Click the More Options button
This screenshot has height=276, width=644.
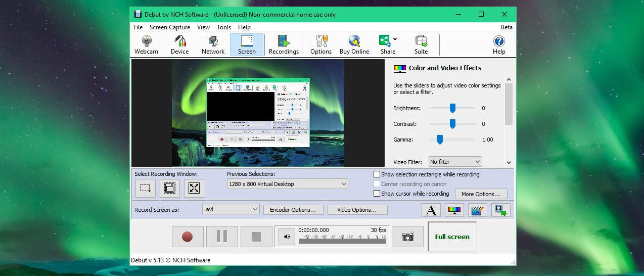[480, 194]
